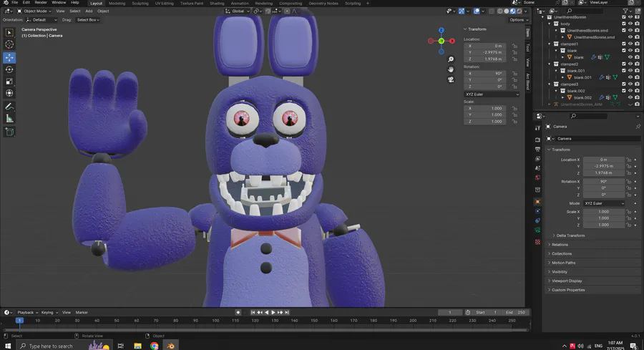Select the combined Transform tool
This screenshot has width=644, height=350.
(9, 93)
